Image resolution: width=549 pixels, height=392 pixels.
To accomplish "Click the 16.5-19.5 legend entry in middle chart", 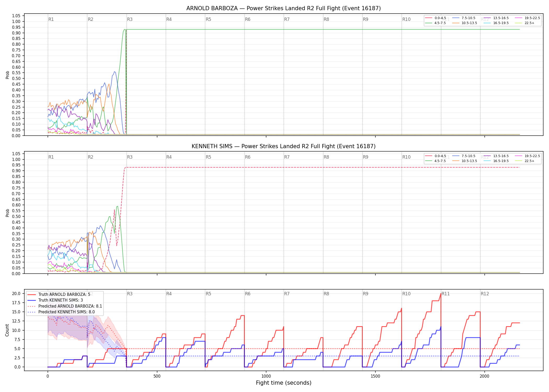I will pyautogui.click(x=496, y=161).
